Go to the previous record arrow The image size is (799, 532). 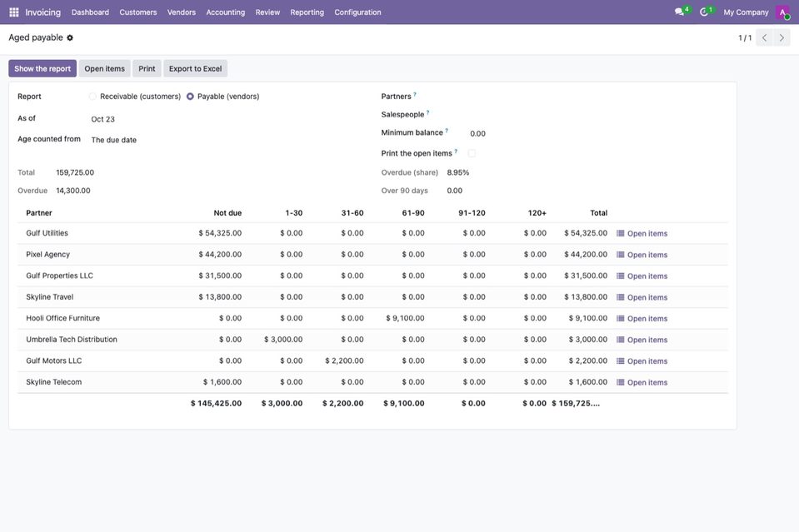tap(764, 37)
